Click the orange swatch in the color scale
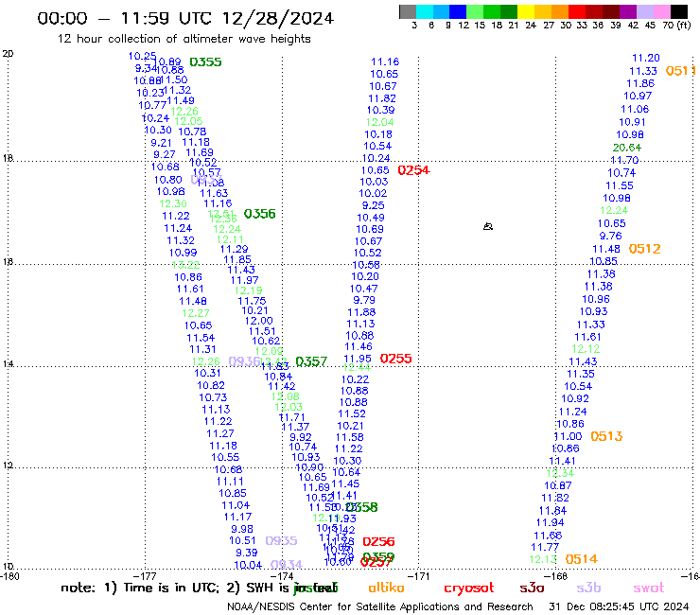 point(560,11)
